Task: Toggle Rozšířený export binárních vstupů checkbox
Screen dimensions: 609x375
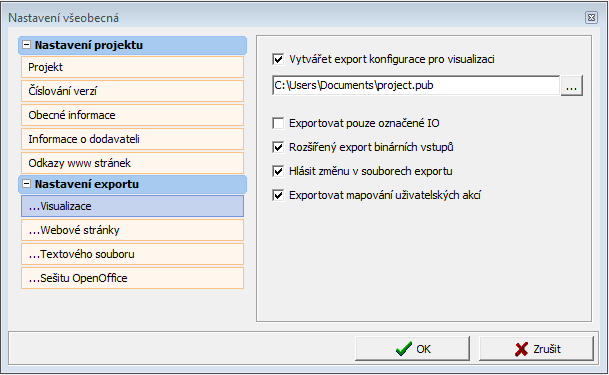Action: 278,148
